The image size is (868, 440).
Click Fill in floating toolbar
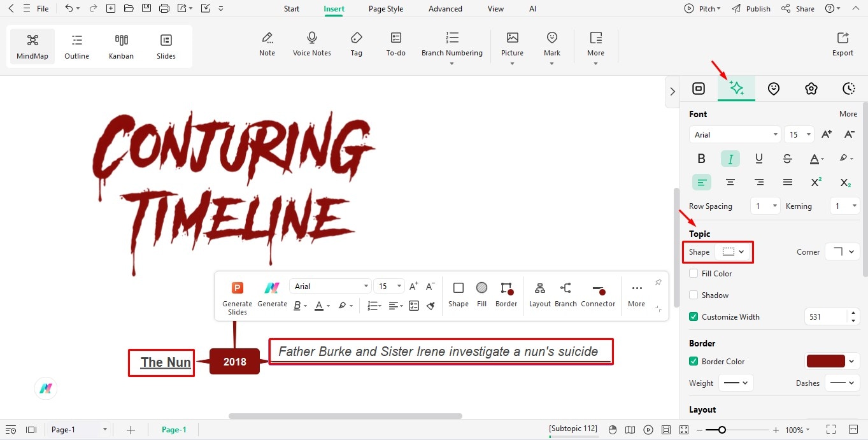(482, 294)
